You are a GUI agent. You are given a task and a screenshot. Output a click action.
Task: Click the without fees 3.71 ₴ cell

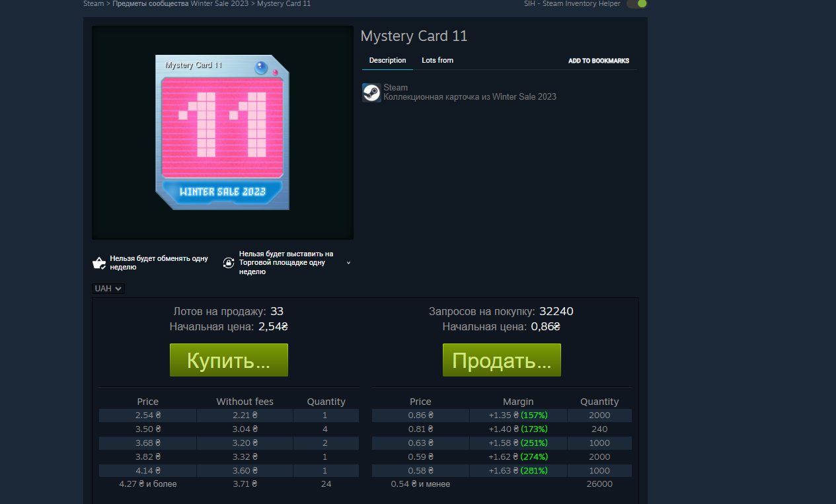point(245,484)
